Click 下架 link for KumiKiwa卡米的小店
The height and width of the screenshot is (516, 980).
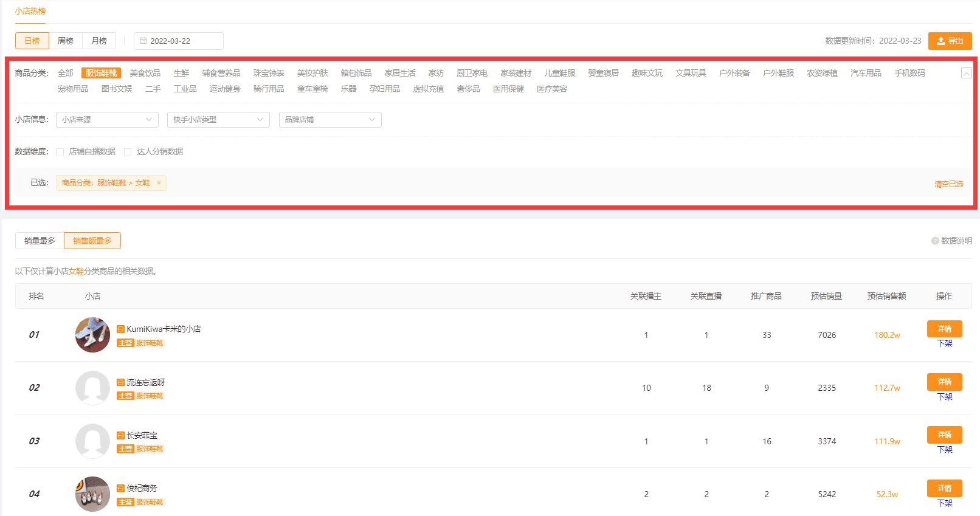pyautogui.click(x=945, y=343)
